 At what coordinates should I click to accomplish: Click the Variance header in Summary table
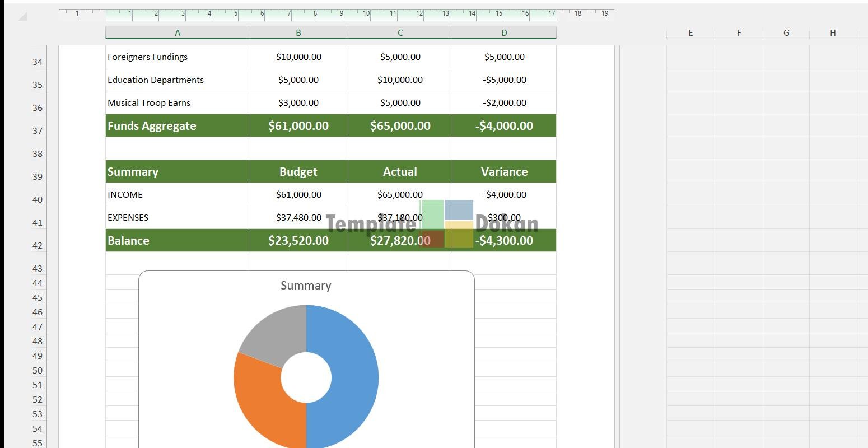click(x=504, y=171)
